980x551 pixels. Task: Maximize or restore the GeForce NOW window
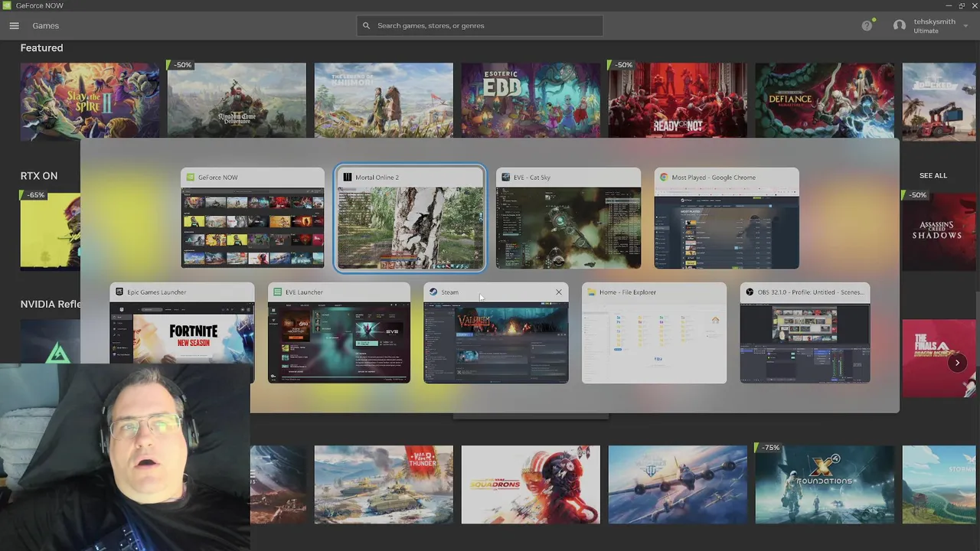(962, 5)
